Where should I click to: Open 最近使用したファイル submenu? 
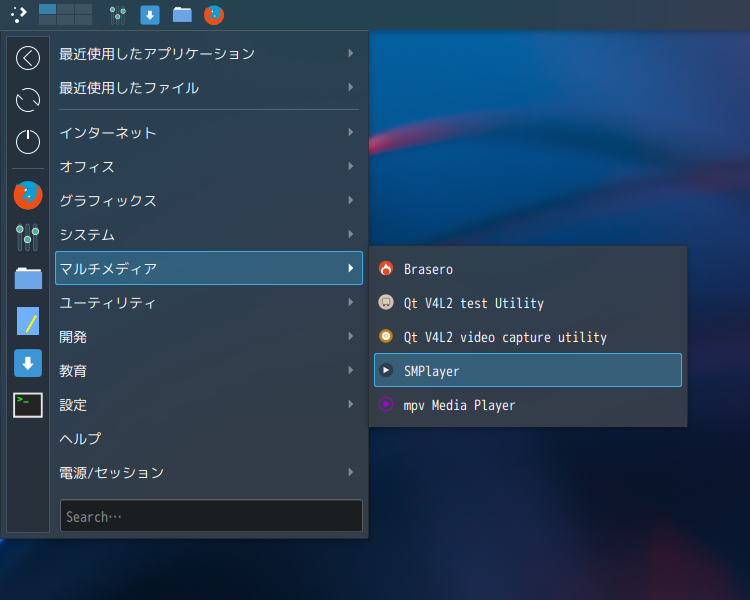(209, 88)
